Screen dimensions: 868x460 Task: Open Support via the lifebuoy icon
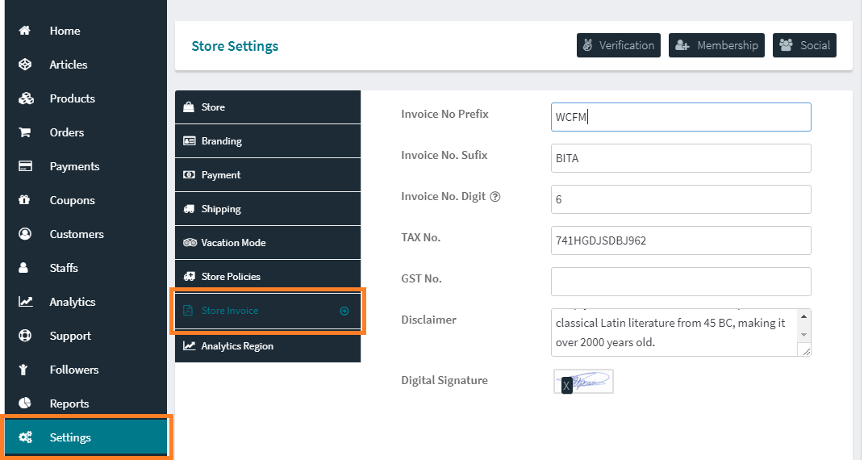point(25,336)
